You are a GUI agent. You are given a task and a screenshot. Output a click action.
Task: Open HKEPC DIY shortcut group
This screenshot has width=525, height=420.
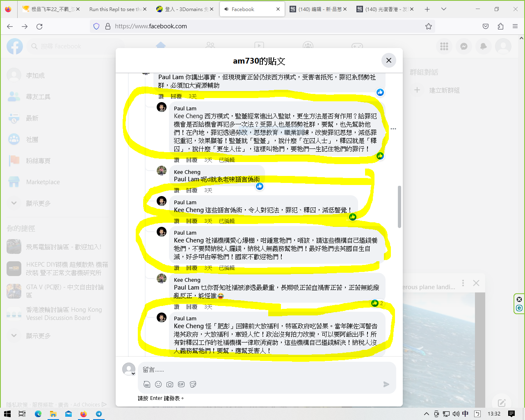coord(57,269)
